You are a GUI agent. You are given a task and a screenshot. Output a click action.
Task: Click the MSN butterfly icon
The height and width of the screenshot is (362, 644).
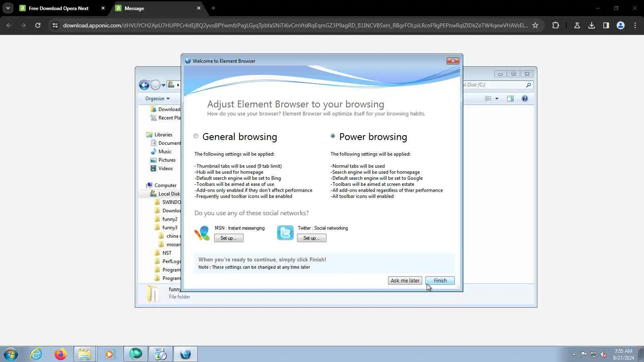202,233
